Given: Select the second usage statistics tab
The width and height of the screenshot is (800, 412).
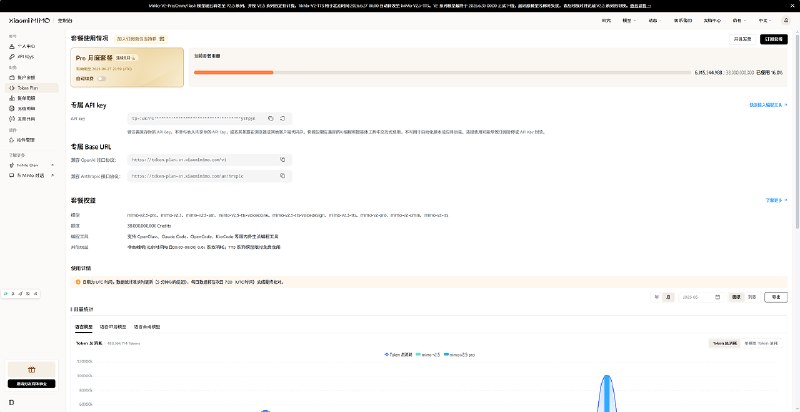Looking at the screenshot, I should coord(112,327).
